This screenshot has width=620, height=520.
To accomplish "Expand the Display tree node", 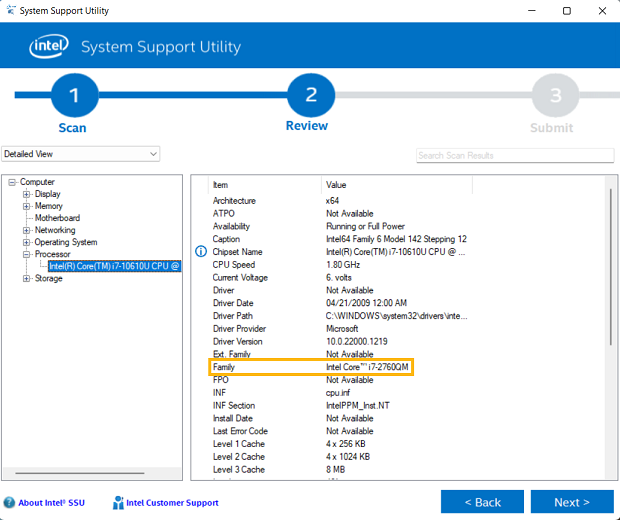I will [x=26, y=194].
